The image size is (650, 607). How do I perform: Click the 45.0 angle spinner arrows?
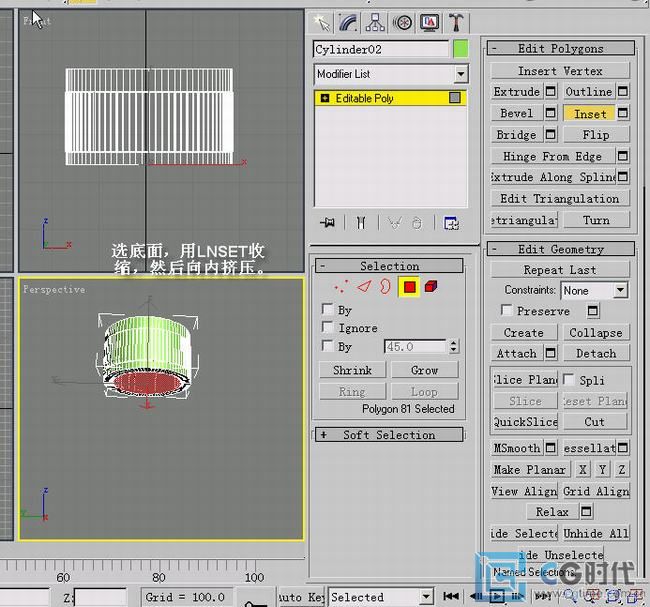(x=454, y=346)
